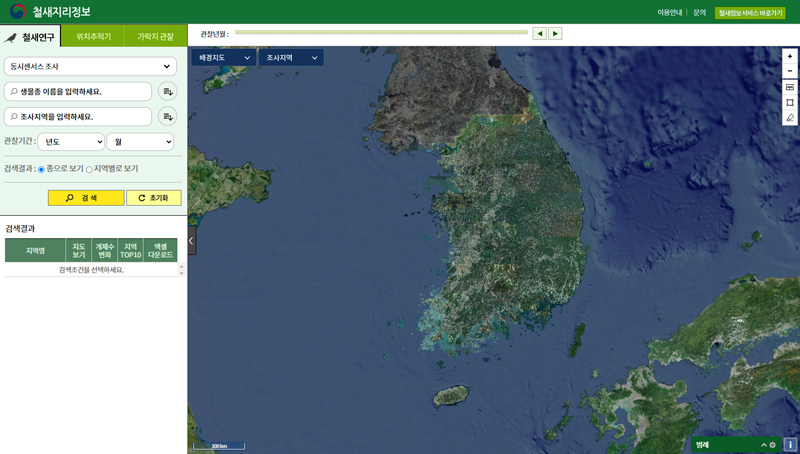
Task: Click 철새정보서비스 바로가기 button
Action: pyautogui.click(x=750, y=13)
